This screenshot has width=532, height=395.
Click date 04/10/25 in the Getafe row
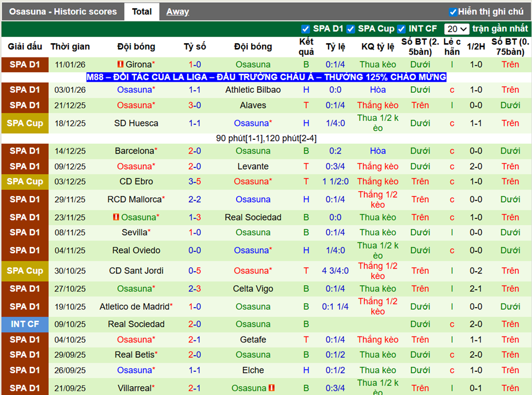(70, 340)
